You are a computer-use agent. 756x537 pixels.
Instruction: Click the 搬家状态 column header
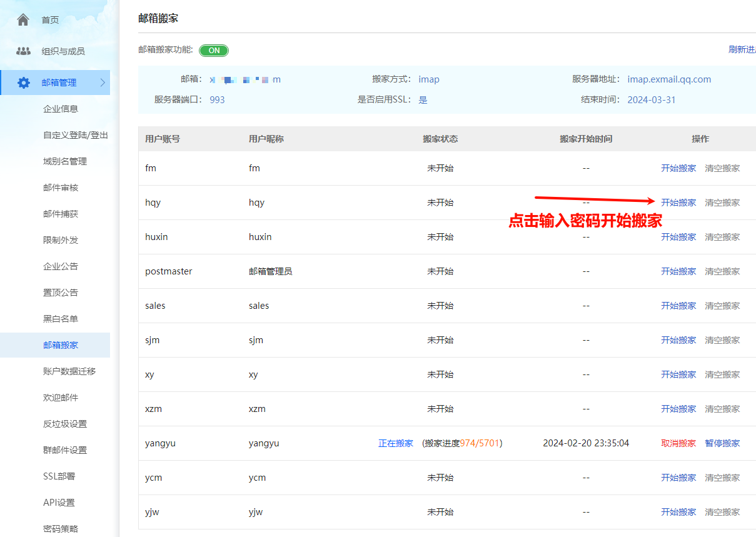pos(440,139)
